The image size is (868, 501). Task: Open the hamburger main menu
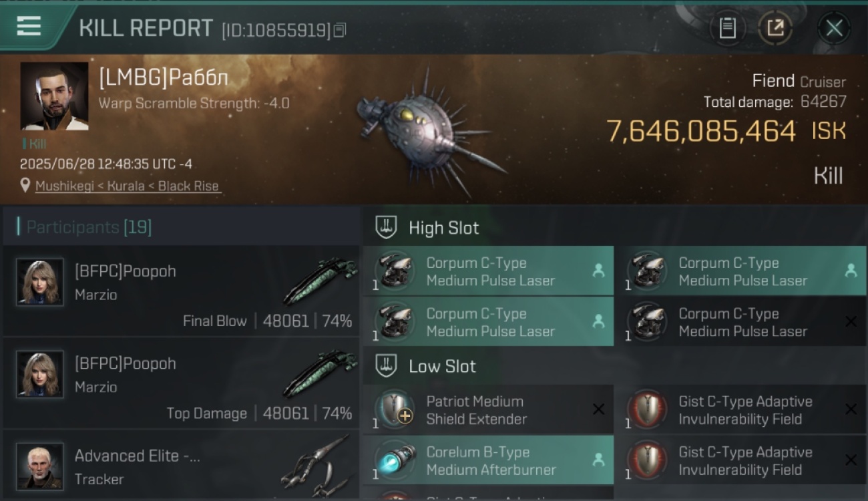pyautogui.click(x=29, y=27)
